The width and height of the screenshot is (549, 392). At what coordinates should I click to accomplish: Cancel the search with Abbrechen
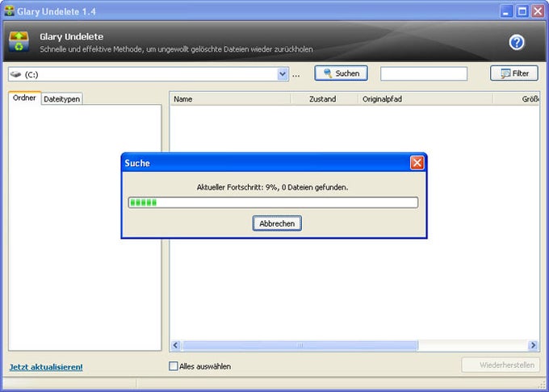click(x=277, y=223)
